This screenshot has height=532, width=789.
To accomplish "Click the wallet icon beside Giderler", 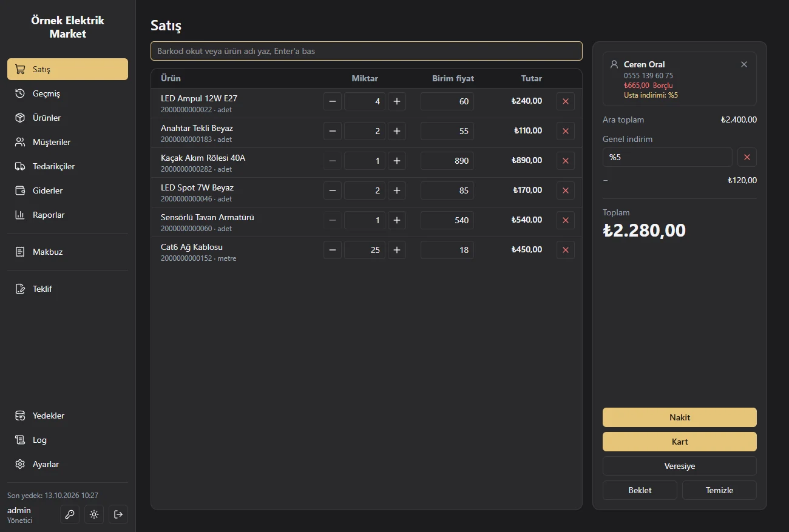I will tap(20, 190).
